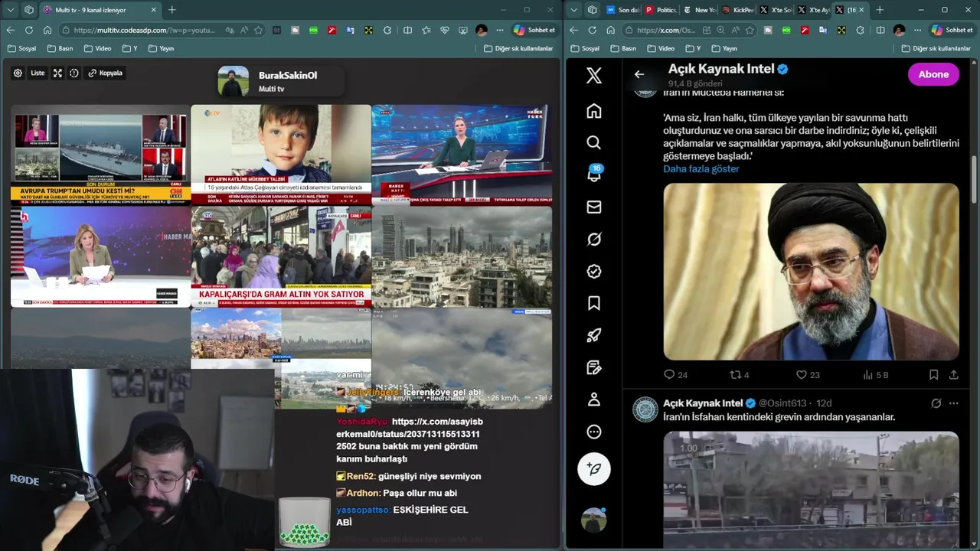Click the Liste button in Multi tv
Image resolution: width=980 pixels, height=551 pixels.
pos(38,73)
